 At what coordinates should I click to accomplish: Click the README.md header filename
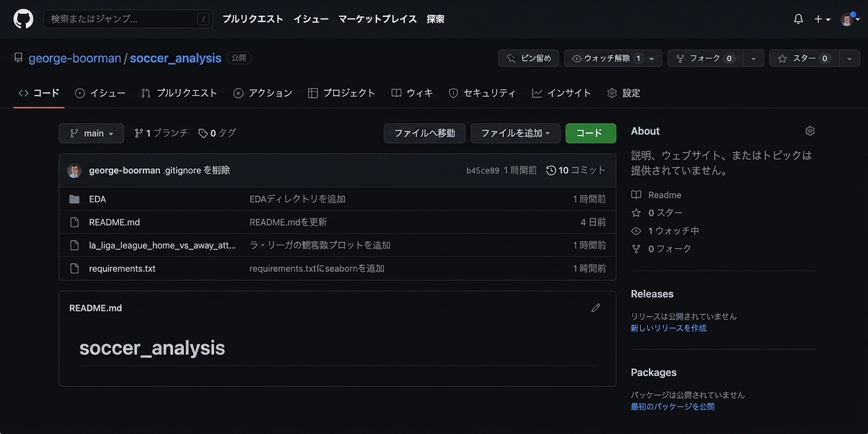tap(95, 308)
